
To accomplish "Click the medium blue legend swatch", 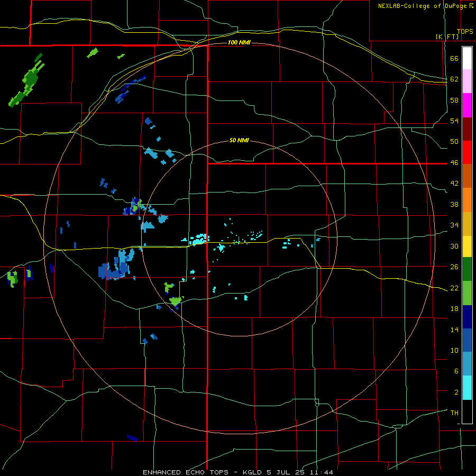I will click(467, 340).
